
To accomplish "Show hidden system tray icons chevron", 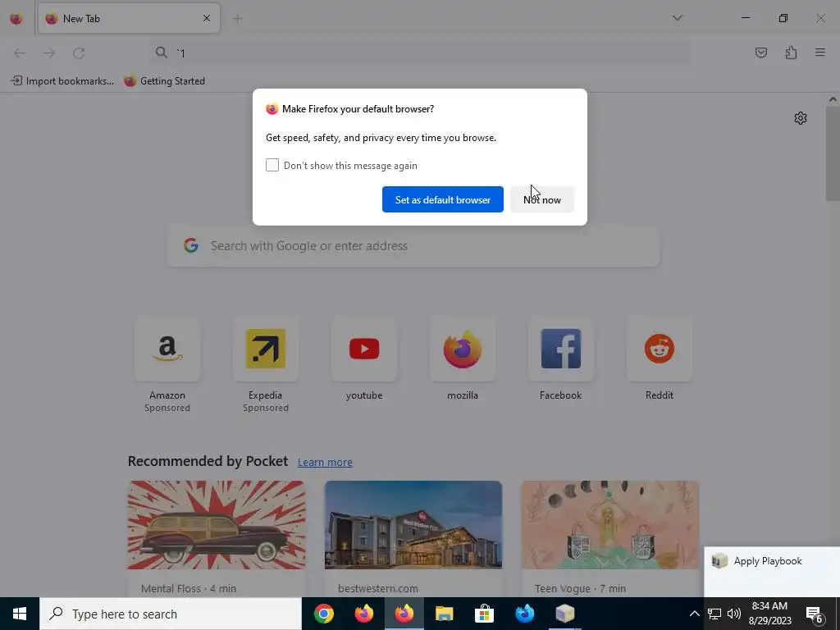I will 694,614.
